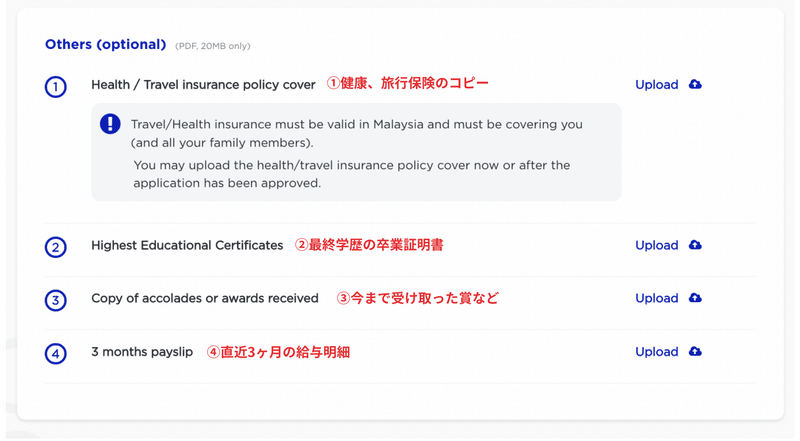Upload Health / Travel insurance policy cover
The height and width of the screenshot is (441, 800).
click(657, 85)
